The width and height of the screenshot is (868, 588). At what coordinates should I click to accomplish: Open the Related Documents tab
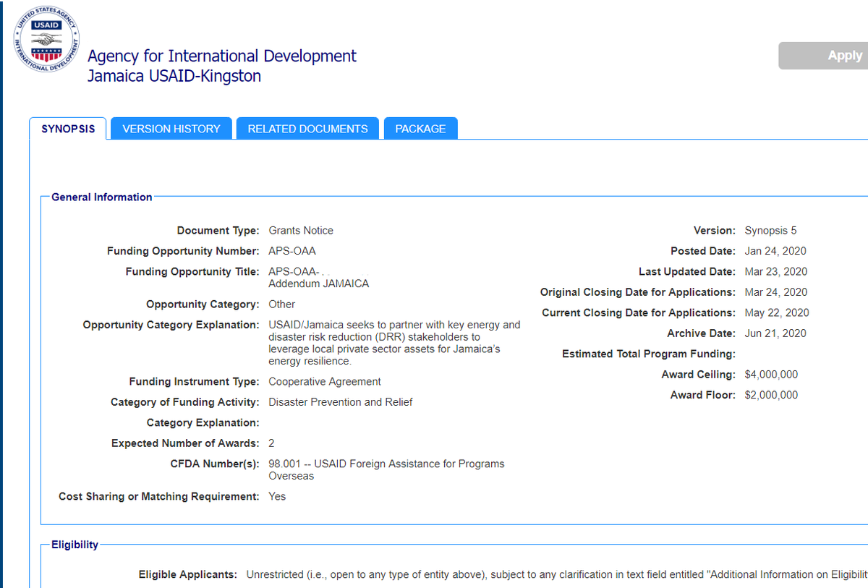tap(307, 129)
